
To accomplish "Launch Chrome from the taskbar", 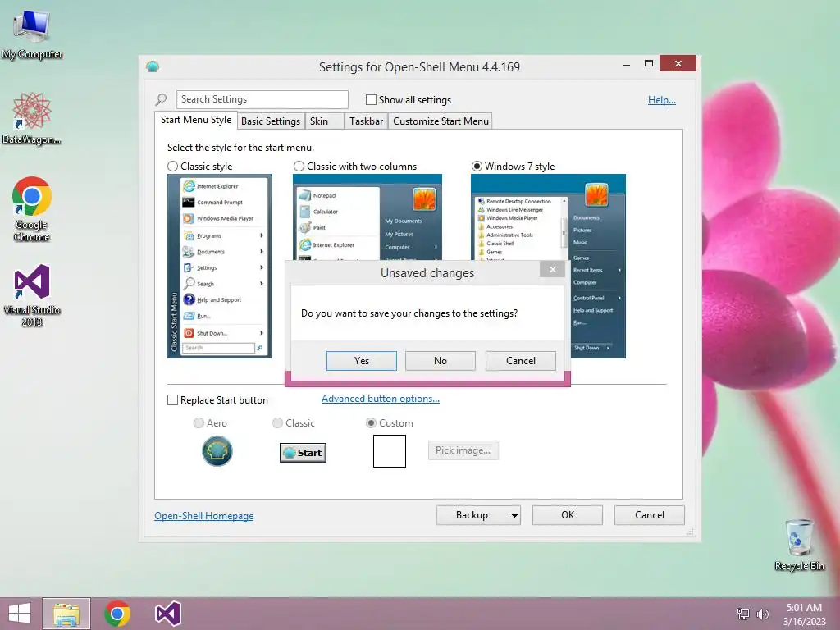I will tap(117, 614).
